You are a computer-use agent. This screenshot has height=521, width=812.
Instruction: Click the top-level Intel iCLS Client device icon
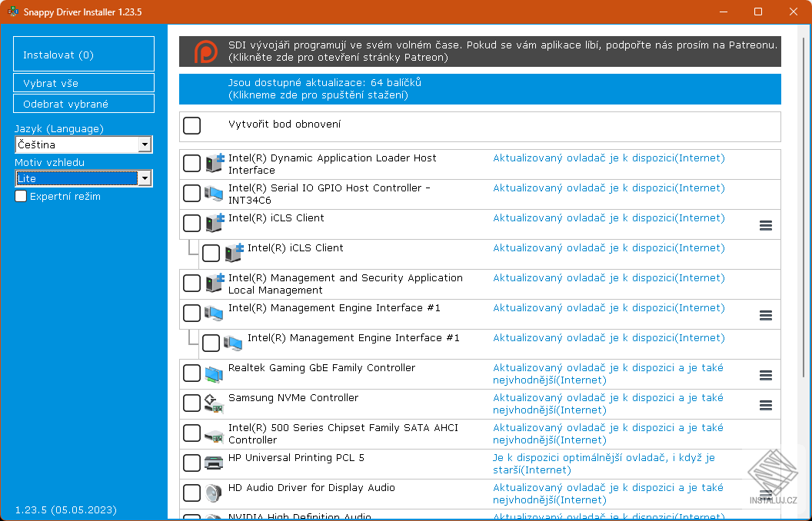(x=215, y=223)
